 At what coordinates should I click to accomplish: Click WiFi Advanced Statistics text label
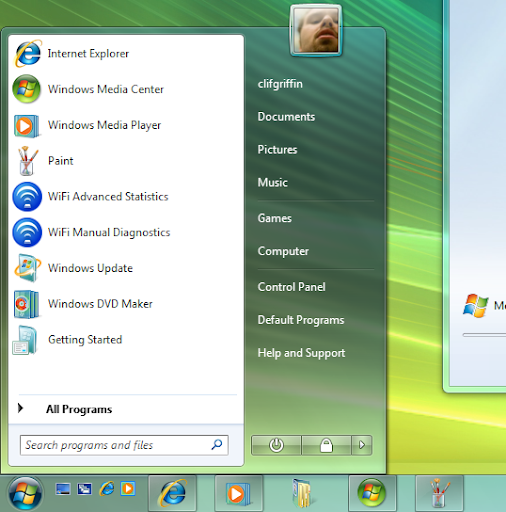[108, 197]
